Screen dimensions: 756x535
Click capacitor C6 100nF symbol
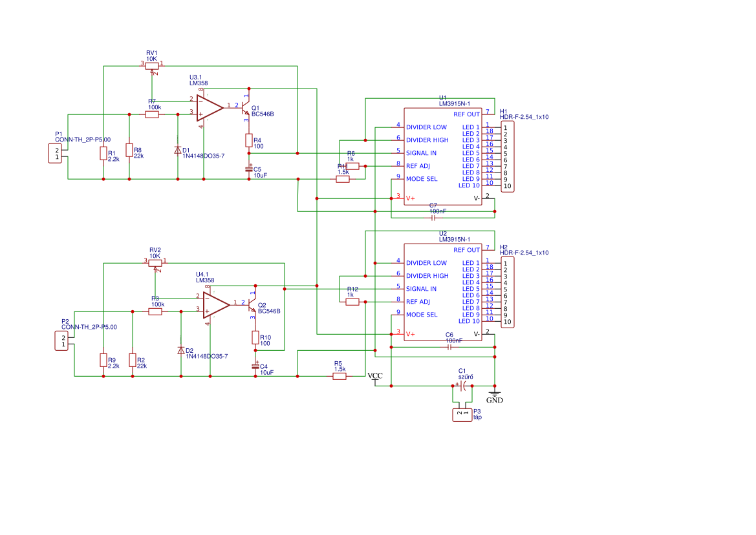point(449,347)
